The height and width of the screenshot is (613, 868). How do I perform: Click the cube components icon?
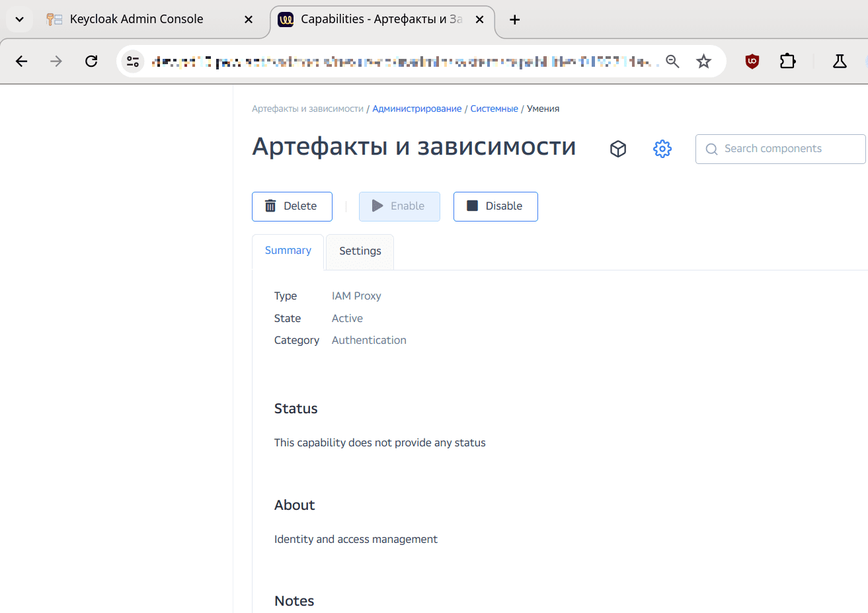617,149
